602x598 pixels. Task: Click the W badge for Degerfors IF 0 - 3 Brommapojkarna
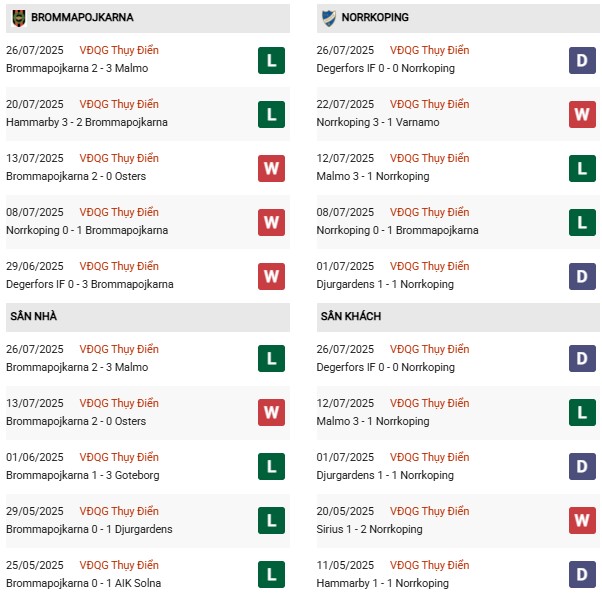271,276
